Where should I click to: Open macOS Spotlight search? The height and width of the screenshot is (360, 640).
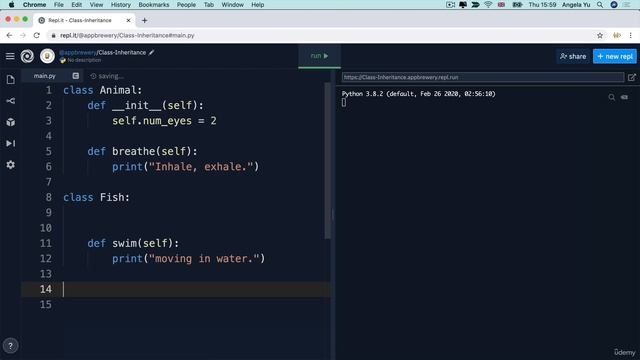point(600,5)
